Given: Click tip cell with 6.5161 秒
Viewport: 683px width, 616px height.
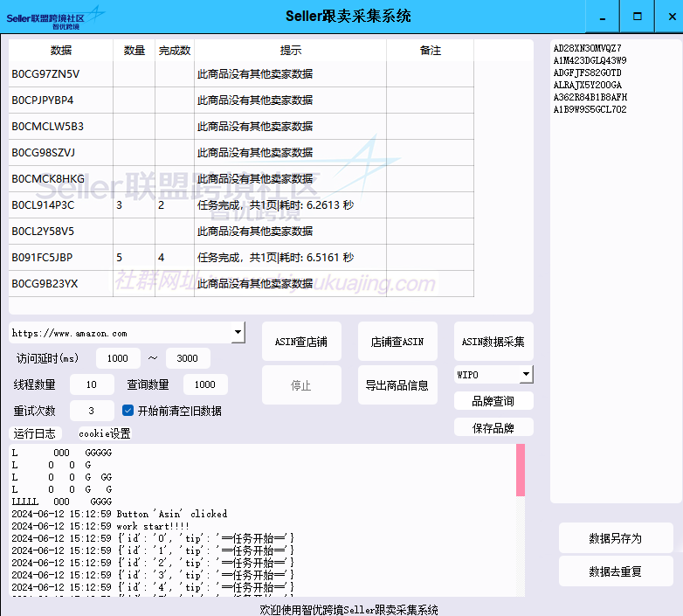Looking at the screenshot, I should (x=291, y=258).
